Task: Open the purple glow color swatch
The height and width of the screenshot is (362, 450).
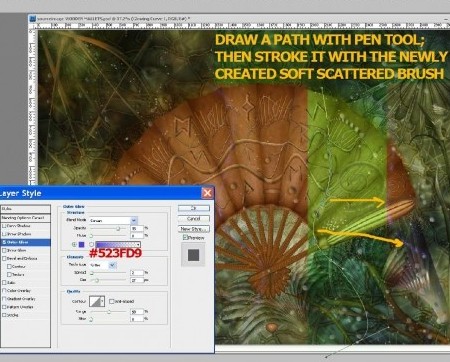Action: [82, 244]
